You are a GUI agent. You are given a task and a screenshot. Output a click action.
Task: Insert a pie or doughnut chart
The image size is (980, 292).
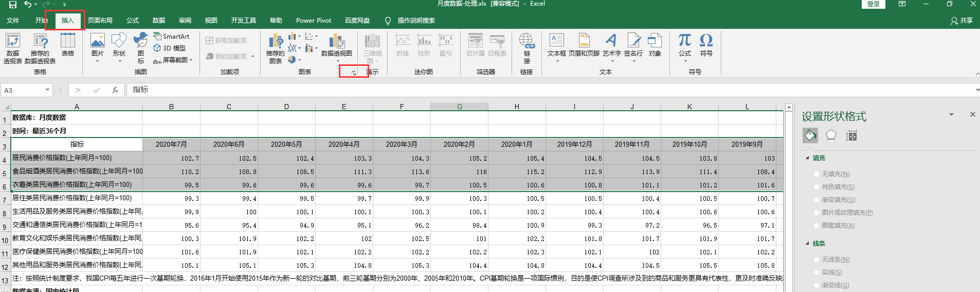[294, 60]
